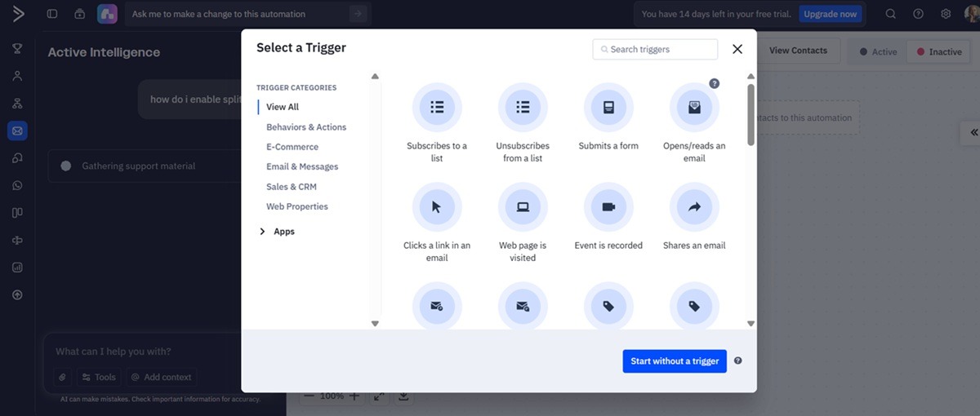Set automation status to Inactive

(939, 51)
